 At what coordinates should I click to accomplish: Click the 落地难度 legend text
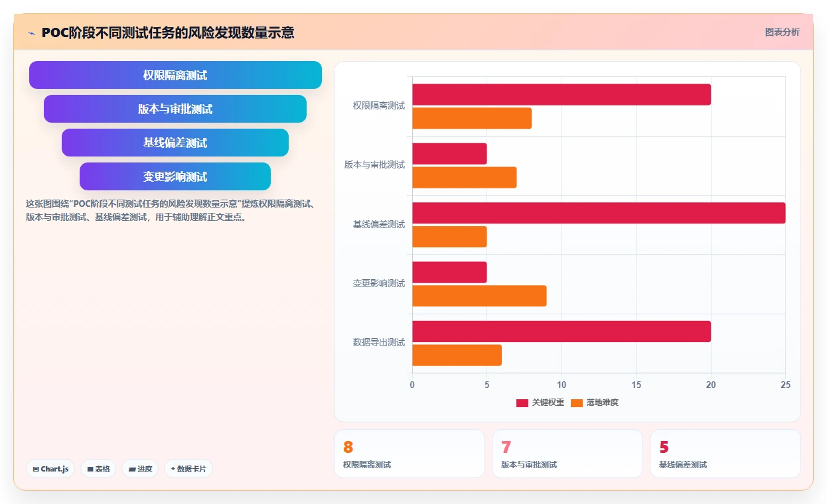pos(603,403)
